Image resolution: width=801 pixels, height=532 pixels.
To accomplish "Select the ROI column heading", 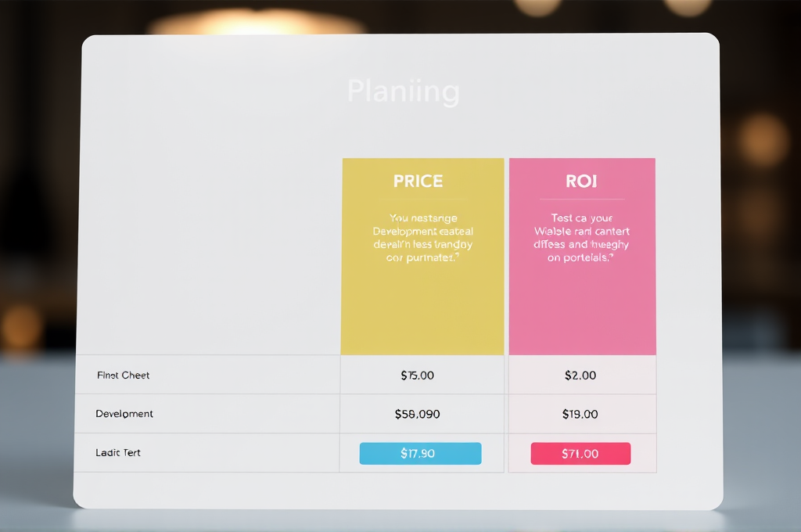I will (x=580, y=181).
